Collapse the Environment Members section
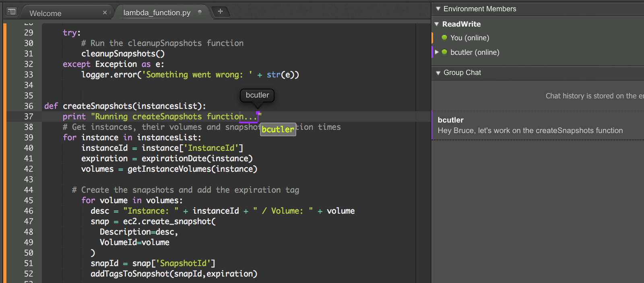 438,9
